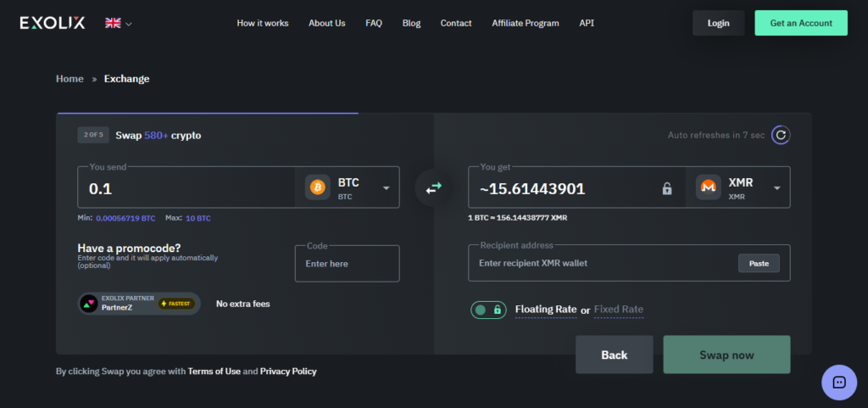
Task: Click the Back button
Action: pos(615,355)
